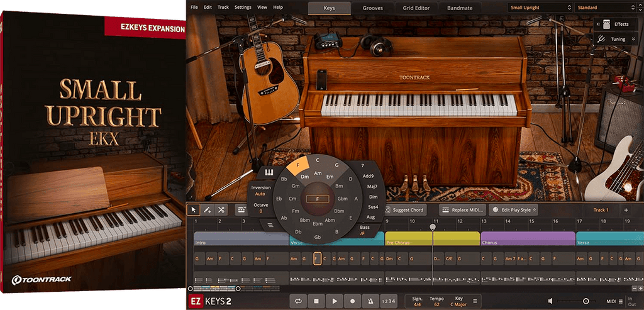Add a new track with plus icon

click(x=626, y=210)
